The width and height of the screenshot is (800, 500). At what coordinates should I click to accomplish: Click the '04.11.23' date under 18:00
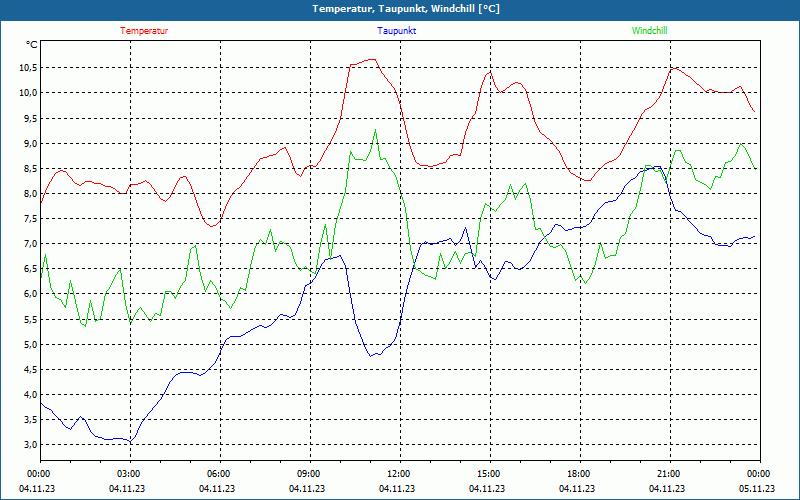click(x=577, y=489)
